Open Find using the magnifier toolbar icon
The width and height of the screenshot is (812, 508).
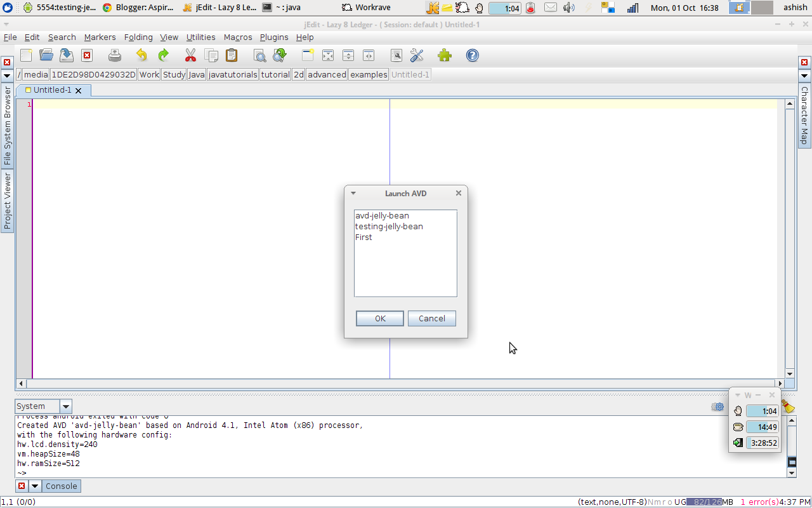pos(260,55)
